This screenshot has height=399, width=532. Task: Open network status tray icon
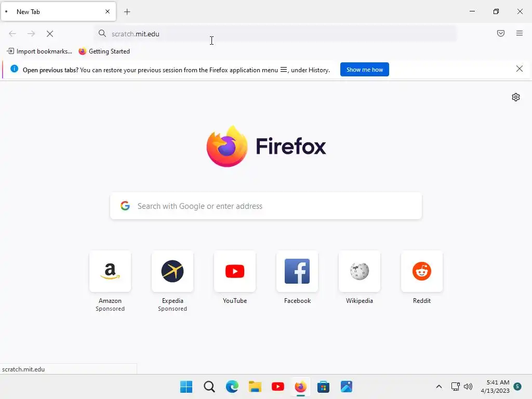click(x=455, y=387)
